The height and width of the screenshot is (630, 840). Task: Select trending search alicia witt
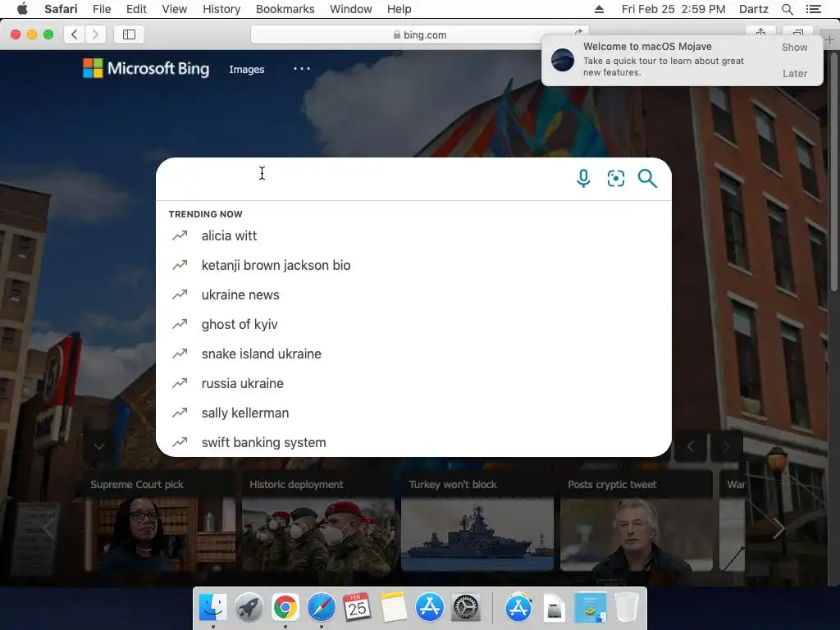pyautogui.click(x=413, y=235)
